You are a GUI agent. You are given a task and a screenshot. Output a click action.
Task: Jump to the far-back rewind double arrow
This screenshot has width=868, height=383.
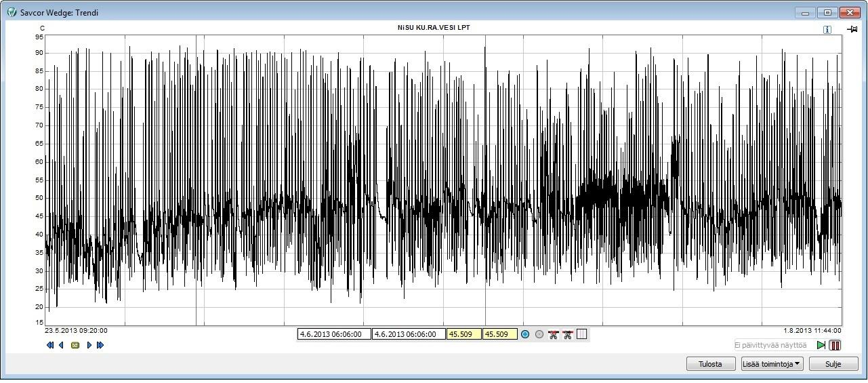50,345
